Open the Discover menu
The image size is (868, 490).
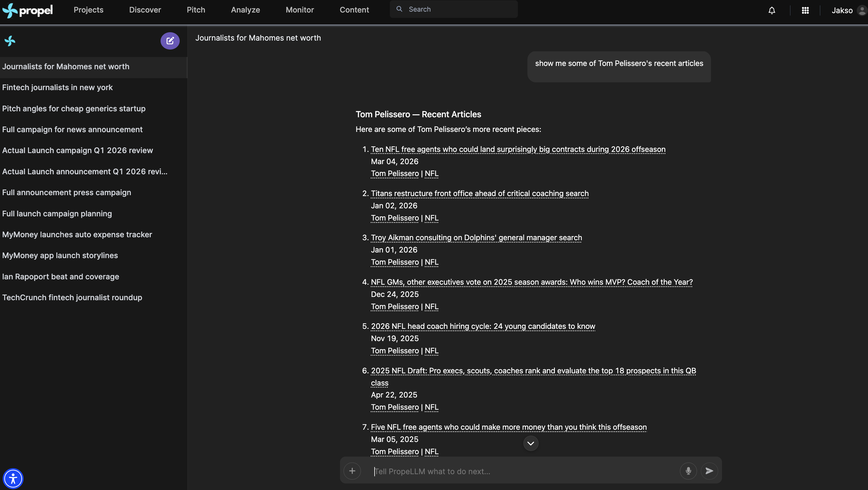145,10
